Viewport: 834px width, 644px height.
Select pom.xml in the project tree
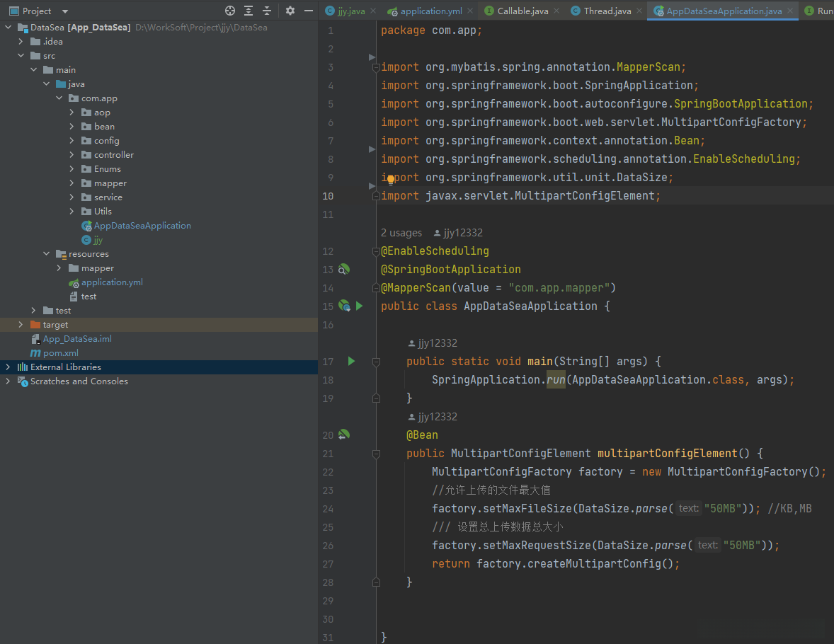click(x=61, y=353)
